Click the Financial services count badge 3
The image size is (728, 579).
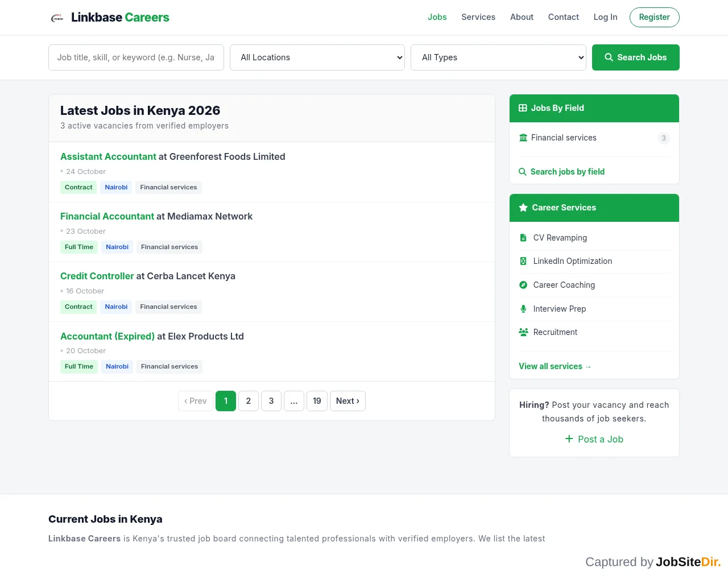coord(664,138)
